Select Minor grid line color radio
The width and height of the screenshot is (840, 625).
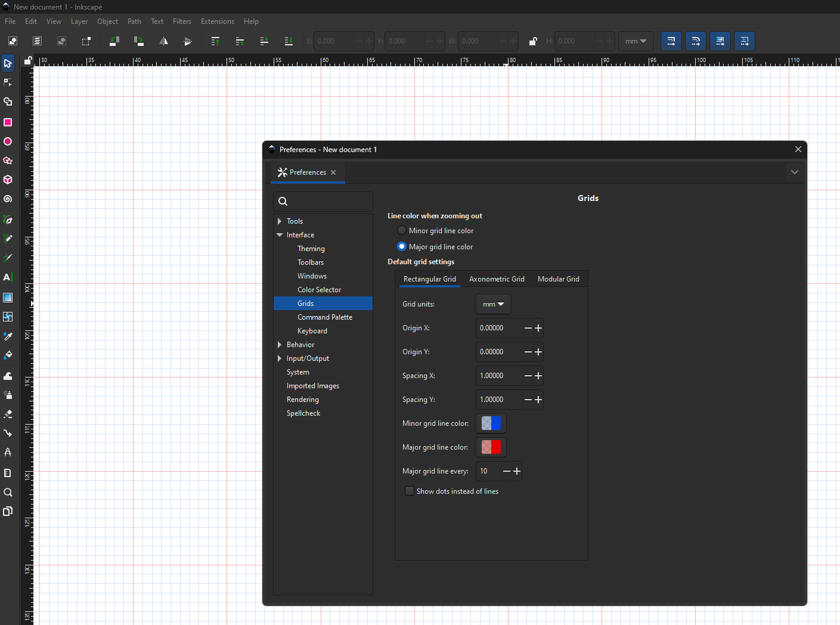[x=402, y=231]
